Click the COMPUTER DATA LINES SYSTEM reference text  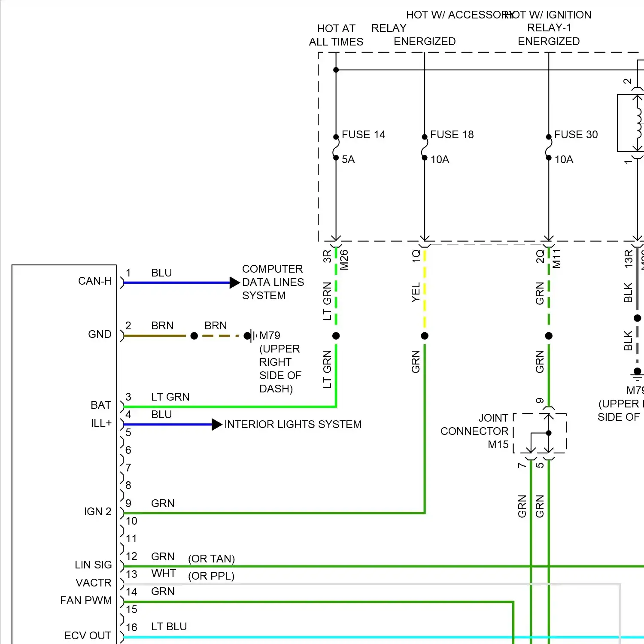(273, 282)
